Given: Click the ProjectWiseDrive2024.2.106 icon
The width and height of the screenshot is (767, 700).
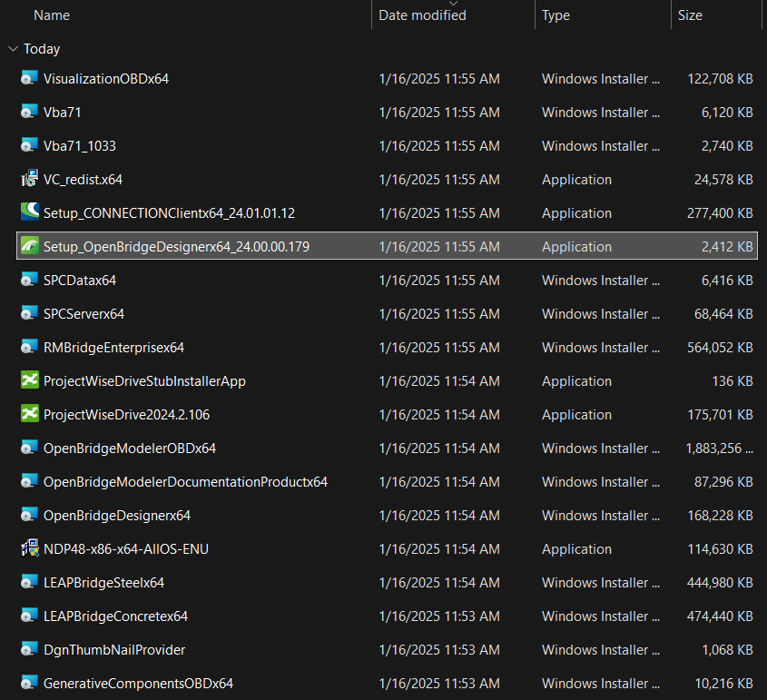Looking at the screenshot, I should (28, 414).
